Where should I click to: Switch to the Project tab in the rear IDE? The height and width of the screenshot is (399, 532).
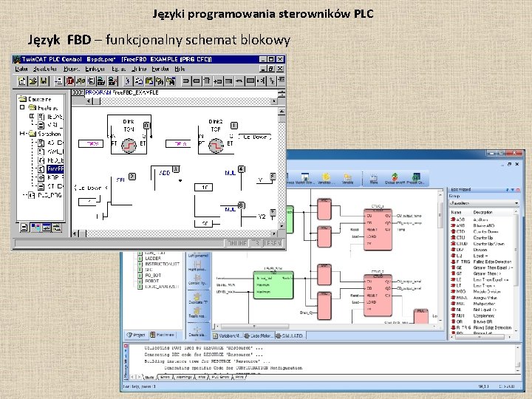tap(136, 335)
